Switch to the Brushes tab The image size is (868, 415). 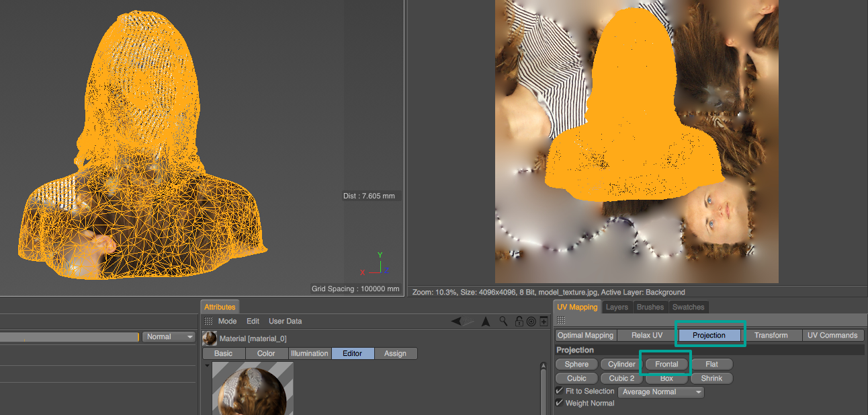650,307
